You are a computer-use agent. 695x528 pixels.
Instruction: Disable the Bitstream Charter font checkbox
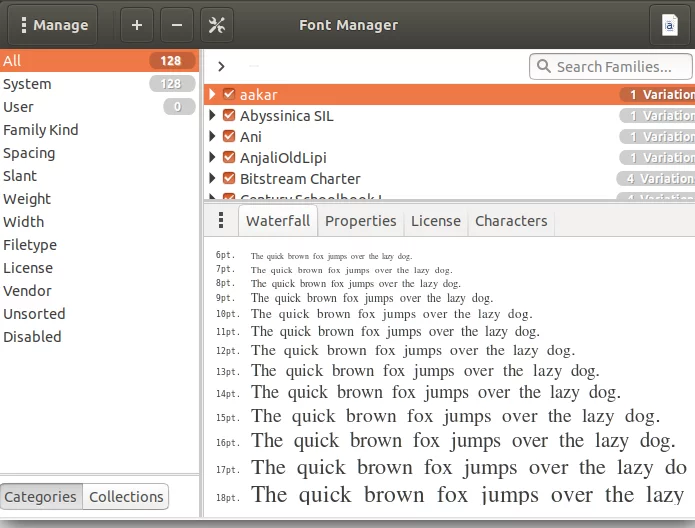(229, 179)
